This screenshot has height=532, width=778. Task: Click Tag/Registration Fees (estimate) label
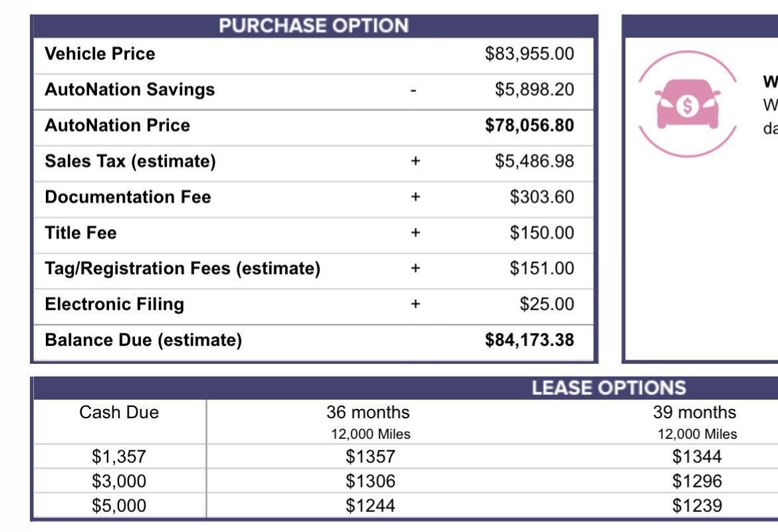[x=183, y=269]
